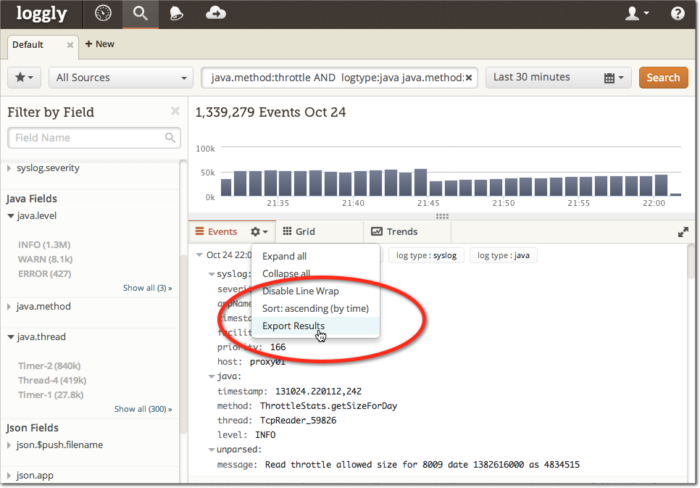Open the star saved searches menu
The image size is (700, 488).
click(x=24, y=77)
